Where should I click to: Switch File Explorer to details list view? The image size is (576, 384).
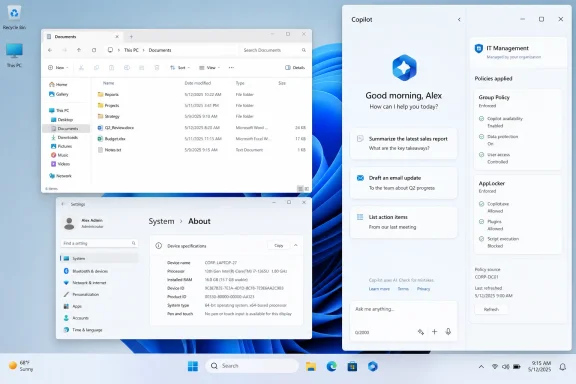point(300,189)
